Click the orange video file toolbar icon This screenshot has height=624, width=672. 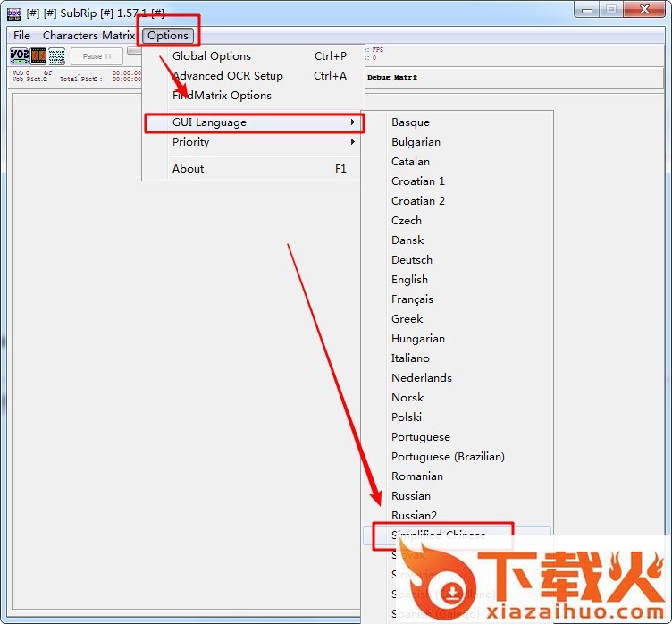tap(38, 56)
